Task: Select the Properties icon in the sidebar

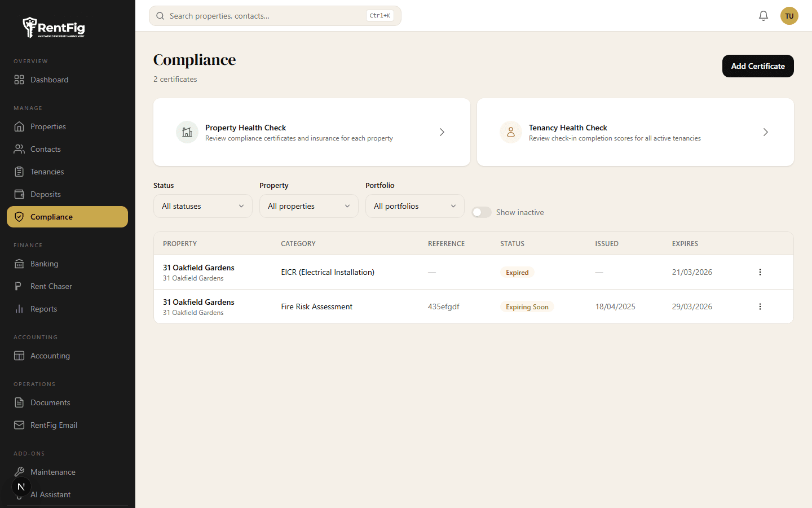Action: click(x=18, y=126)
